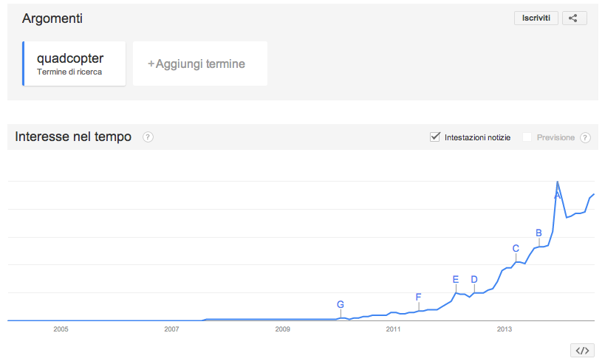This screenshot has width=605, height=364.
Task: Click news headline marker D
Action: 474,280
